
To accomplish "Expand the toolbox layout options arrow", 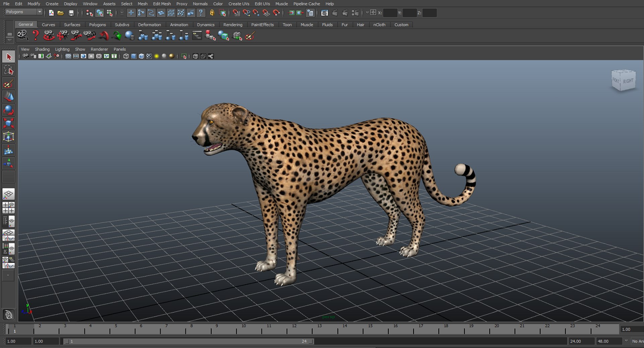I will 8,276.
